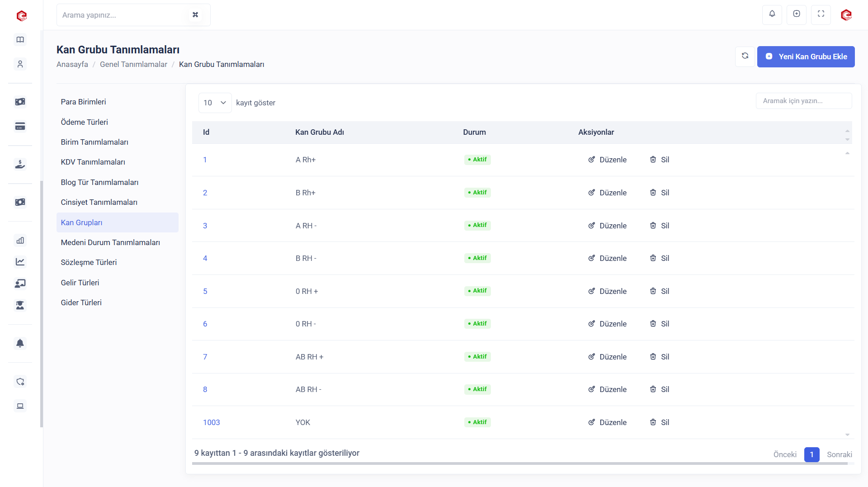This screenshot has height=487, width=868.
Task: Click the notification bell icon in top bar
Action: (772, 14)
